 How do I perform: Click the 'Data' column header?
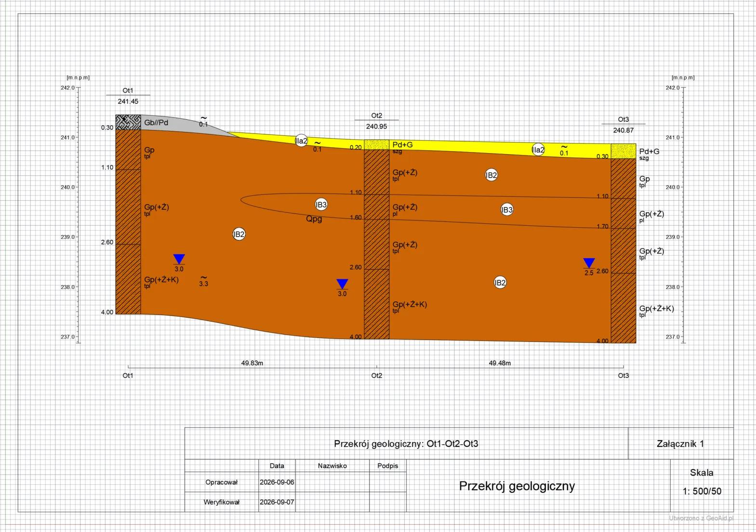click(277, 466)
